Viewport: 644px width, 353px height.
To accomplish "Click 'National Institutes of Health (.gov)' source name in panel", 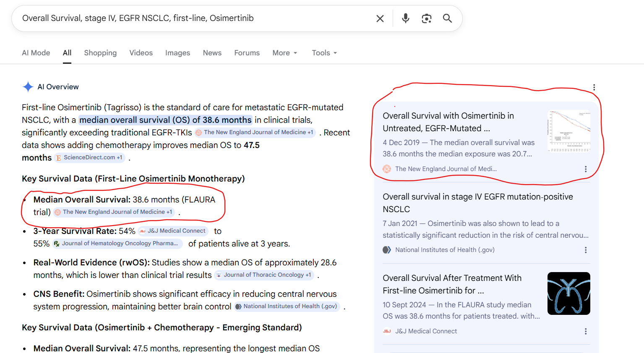I will [445, 250].
